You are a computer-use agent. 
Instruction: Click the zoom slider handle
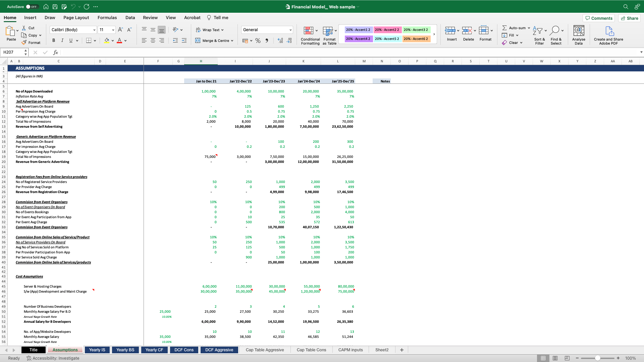[597, 358]
